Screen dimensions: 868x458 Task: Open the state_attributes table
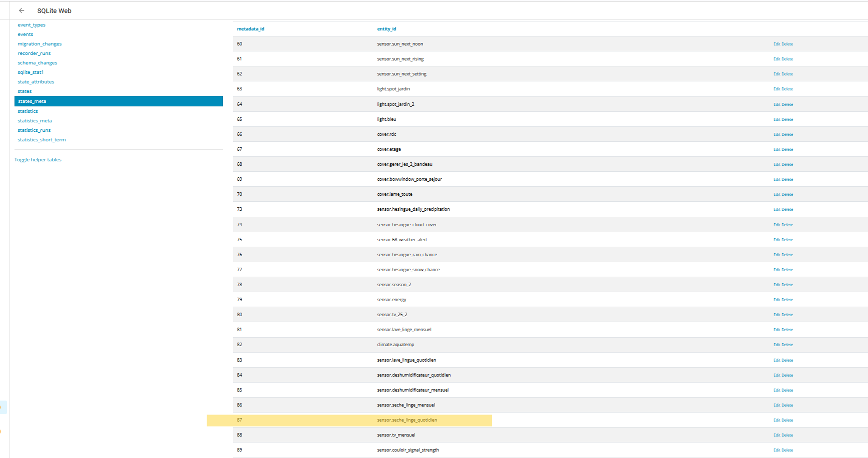36,82
